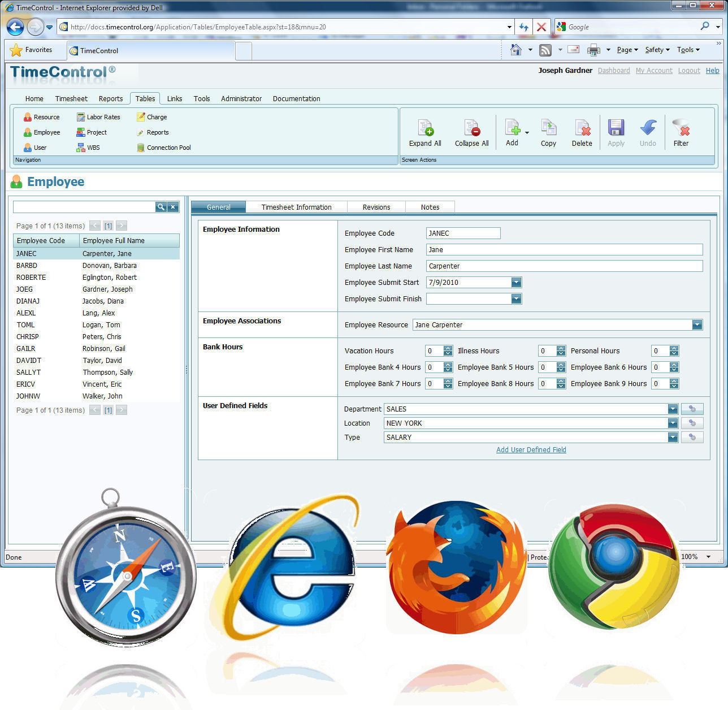Open the Employee navigation item
This screenshot has height=710, width=728.
42,132
